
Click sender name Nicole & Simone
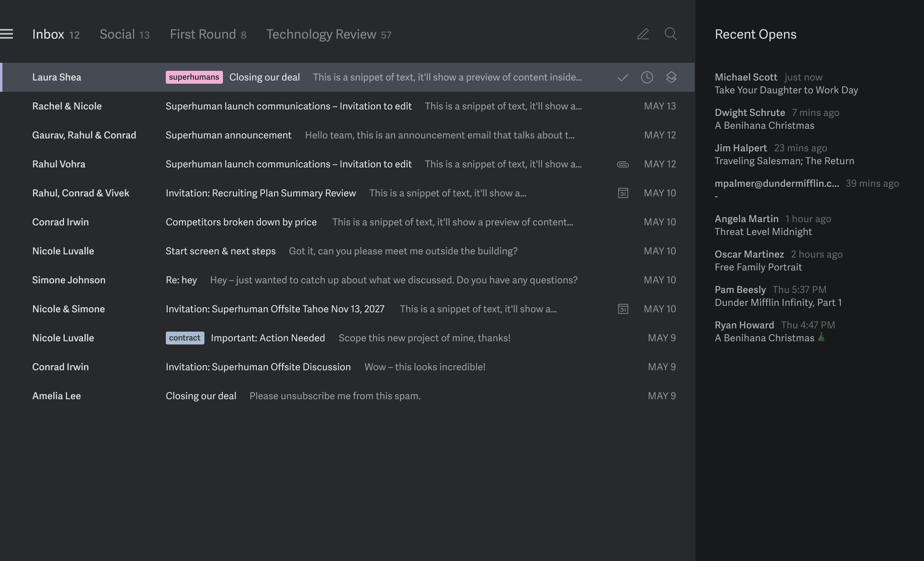click(68, 309)
